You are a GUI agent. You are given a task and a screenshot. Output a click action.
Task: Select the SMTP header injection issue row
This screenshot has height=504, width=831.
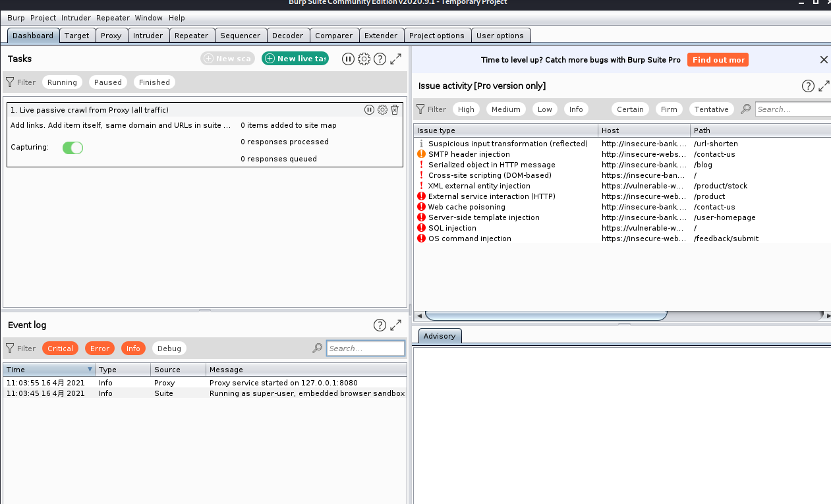pos(622,154)
